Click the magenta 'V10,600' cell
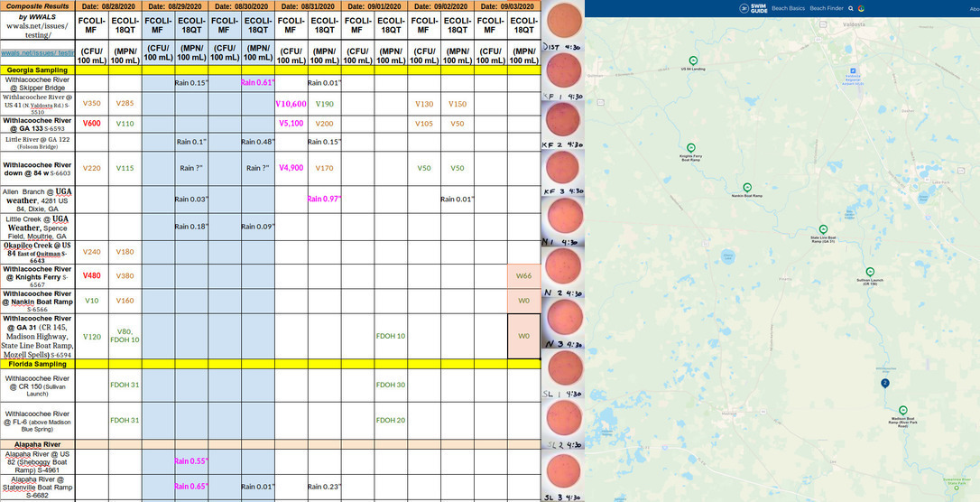Screen dimensions: 980x502 (x=291, y=104)
